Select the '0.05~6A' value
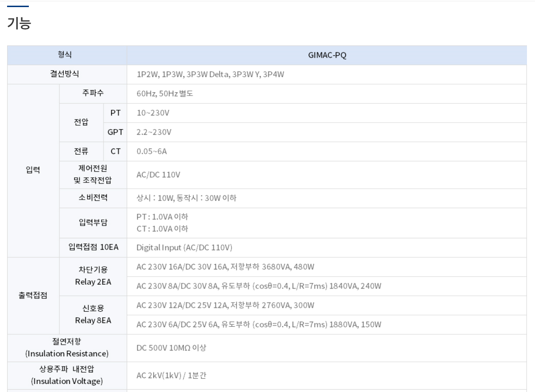This screenshot has height=392, width=535. (152, 152)
